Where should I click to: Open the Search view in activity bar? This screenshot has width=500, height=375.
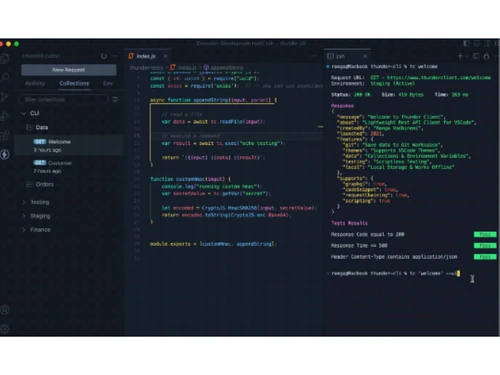coord(4,78)
